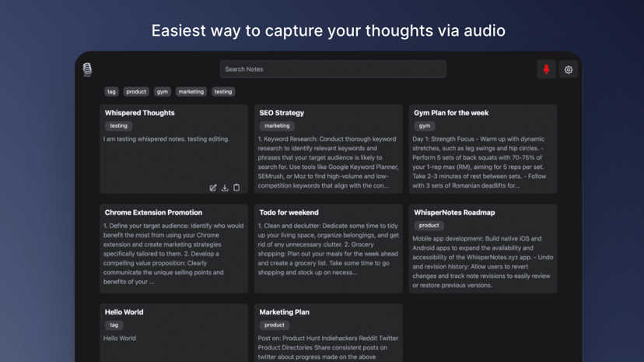Focus the Search Notes field
The image size is (644, 362).
click(333, 69)
